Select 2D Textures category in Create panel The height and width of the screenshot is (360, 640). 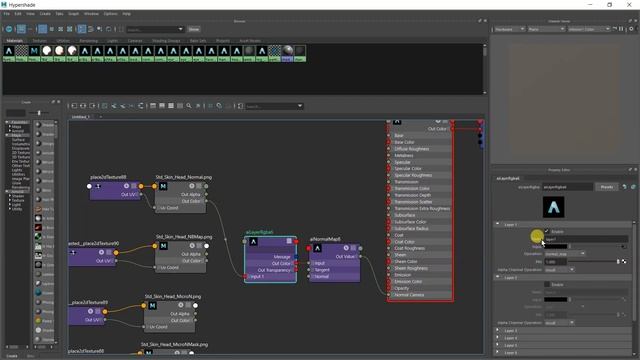21,153
